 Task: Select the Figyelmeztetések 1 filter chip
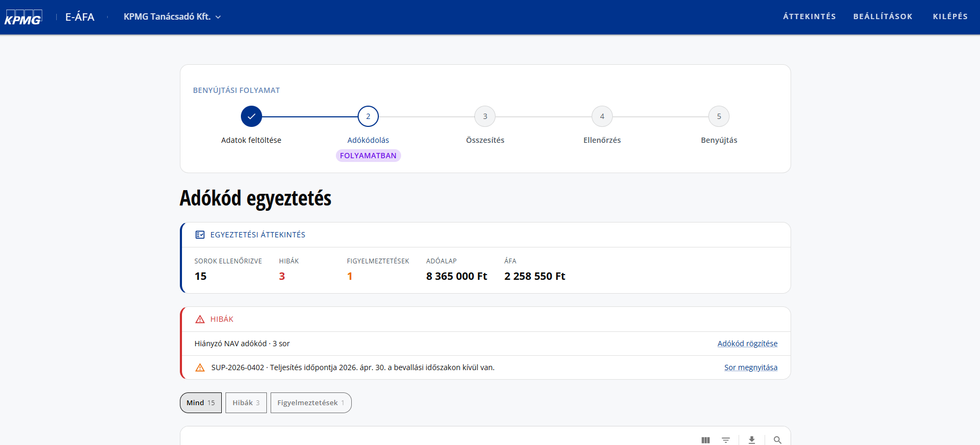pos(311,403)
